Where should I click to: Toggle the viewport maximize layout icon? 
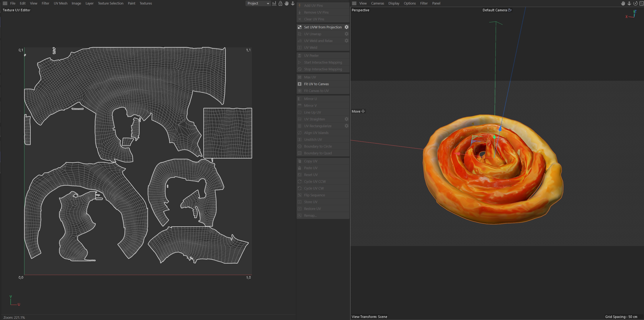click(641, 3)
